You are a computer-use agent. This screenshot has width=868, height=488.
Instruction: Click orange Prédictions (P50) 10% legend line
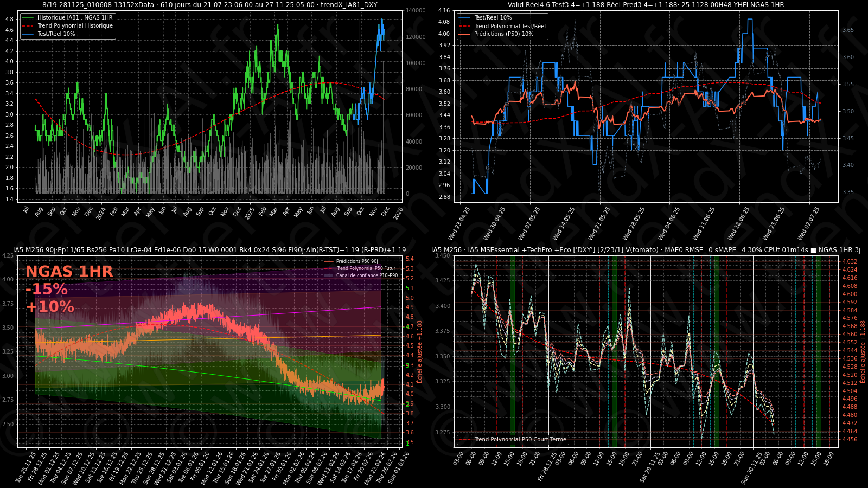[465, 34]
